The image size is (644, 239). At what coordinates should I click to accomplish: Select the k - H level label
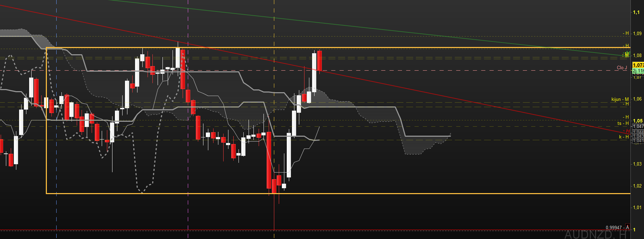click(x=624, y=137)
